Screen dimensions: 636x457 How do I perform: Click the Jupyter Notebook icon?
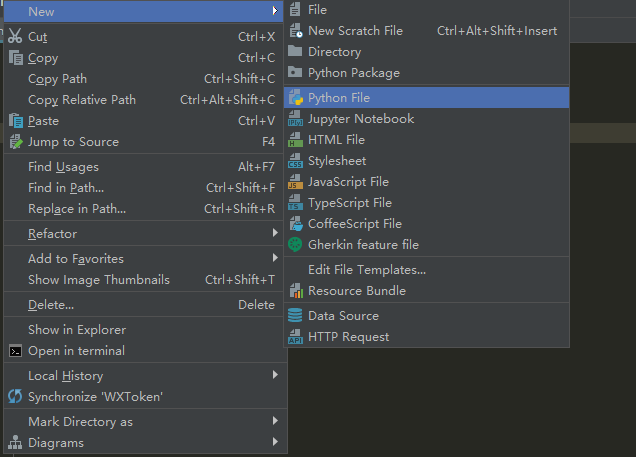point(295,119)
